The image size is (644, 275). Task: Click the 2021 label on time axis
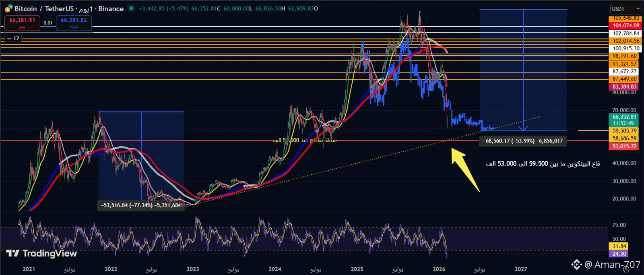[29, 269]
